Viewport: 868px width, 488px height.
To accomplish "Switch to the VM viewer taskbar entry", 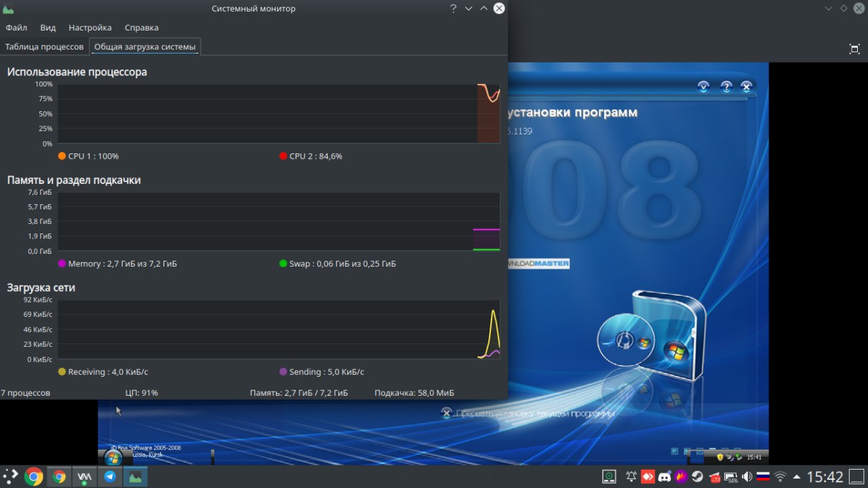I will (x=85, y=477).
